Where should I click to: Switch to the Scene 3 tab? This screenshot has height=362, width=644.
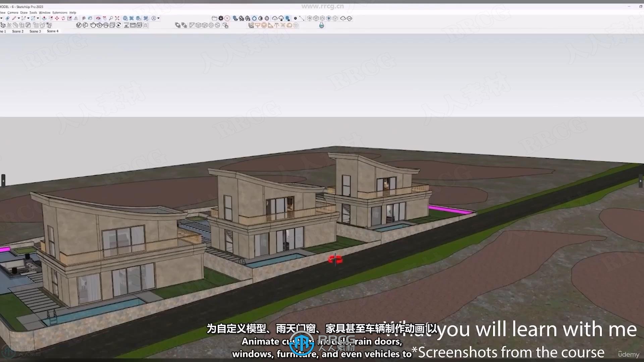point(35,31)
